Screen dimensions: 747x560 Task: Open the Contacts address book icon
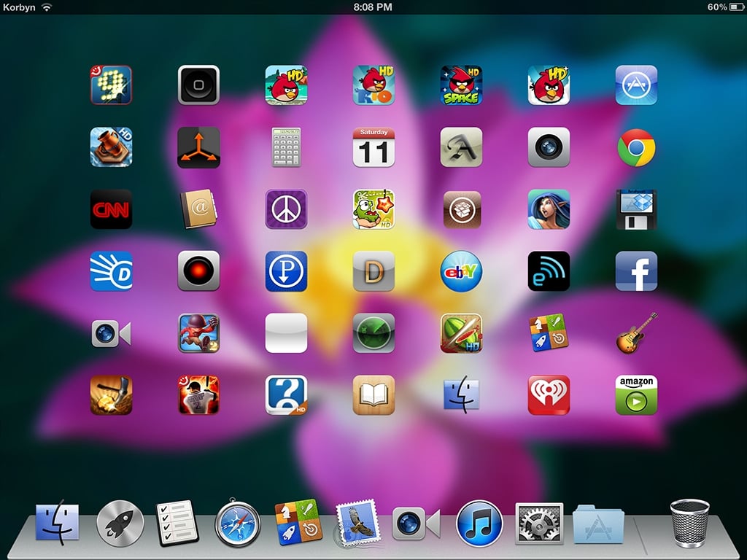click(198, 209)
